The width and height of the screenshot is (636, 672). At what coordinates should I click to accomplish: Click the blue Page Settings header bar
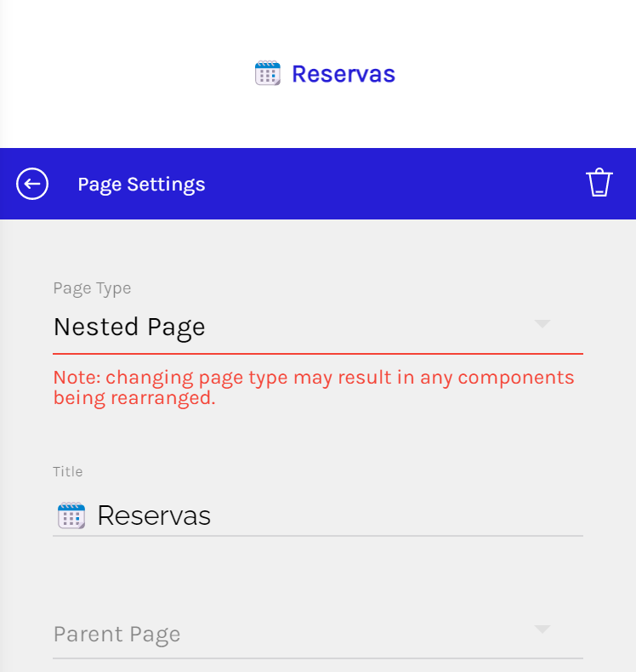pos(383,184)
